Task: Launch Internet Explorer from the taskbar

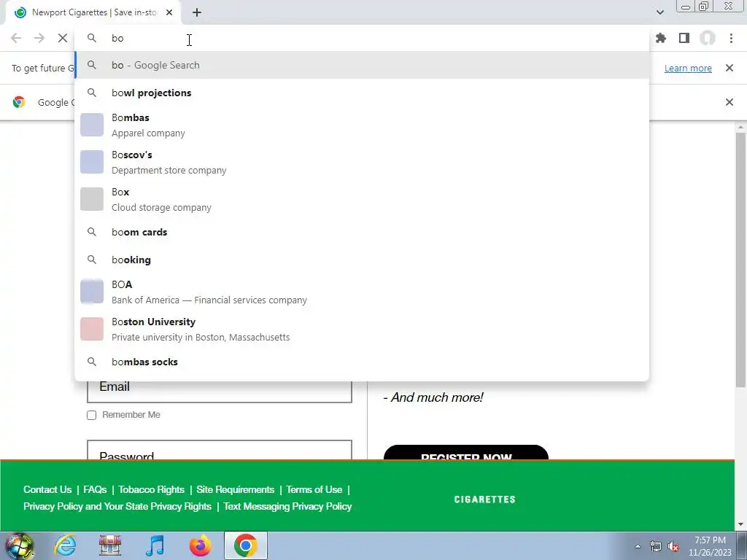Action: (x=65, y=545)
